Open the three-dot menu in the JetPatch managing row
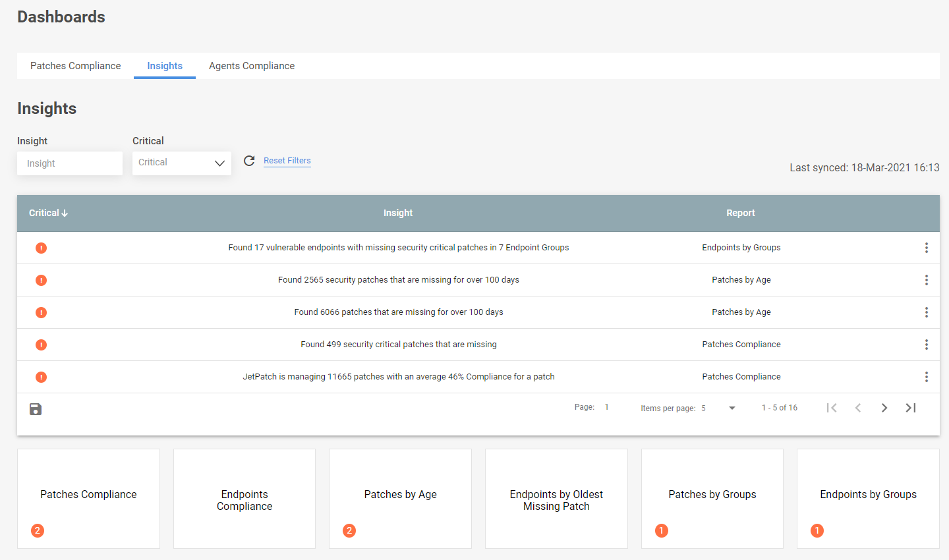The width and height of the screenshot is (949, 560). click(x=926, y=377)
